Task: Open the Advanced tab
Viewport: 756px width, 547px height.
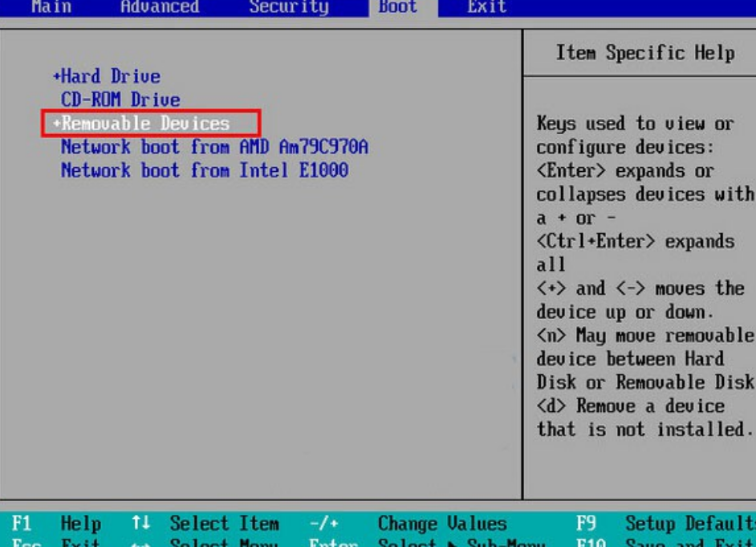Action: tap(161, 7)
